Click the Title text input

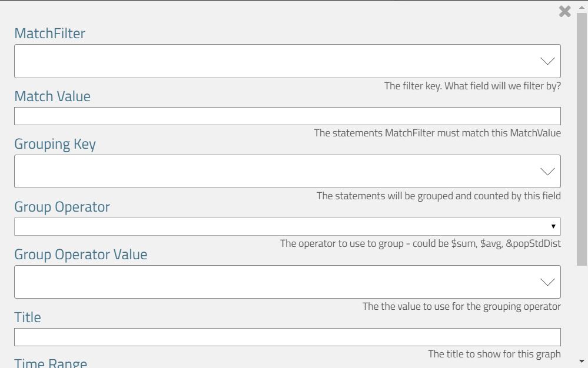(287, 337)
